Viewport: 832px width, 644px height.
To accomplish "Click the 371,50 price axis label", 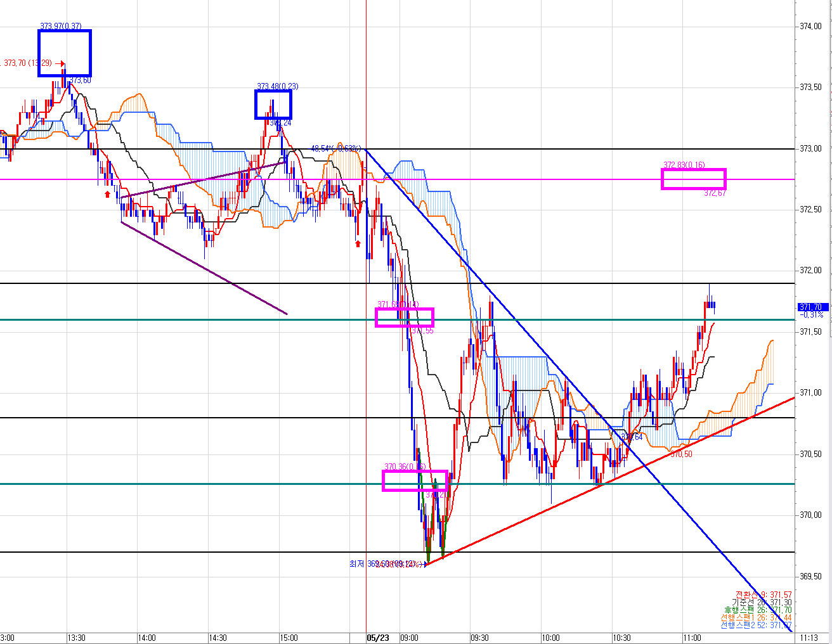I will 812,332.
